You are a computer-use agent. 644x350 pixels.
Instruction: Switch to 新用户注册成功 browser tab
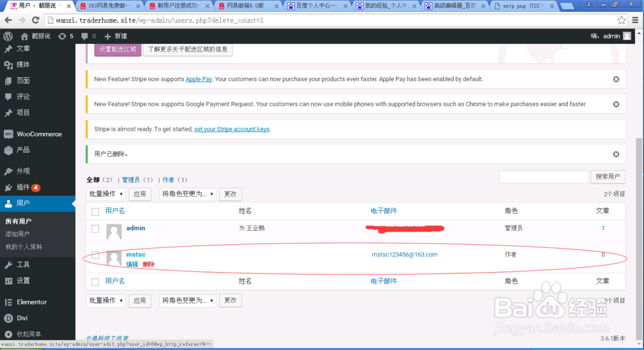(179, 6)
